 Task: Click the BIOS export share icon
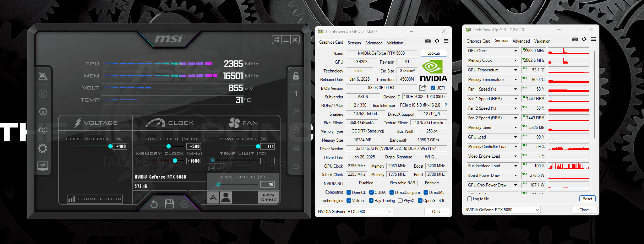point(422,88)
